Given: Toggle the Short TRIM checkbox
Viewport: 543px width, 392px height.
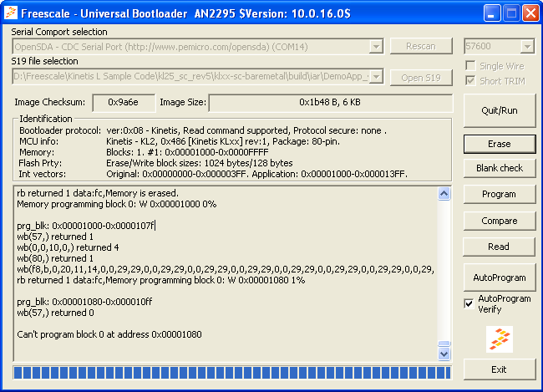Looking at the screenshot, I should [x=470, y=81].
